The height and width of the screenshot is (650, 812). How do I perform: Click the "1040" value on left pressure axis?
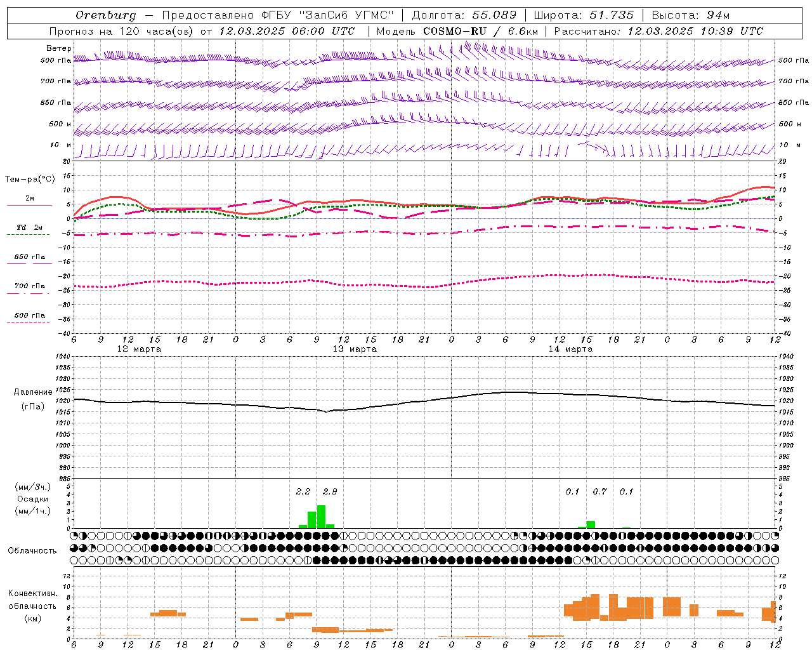[63, 357]
